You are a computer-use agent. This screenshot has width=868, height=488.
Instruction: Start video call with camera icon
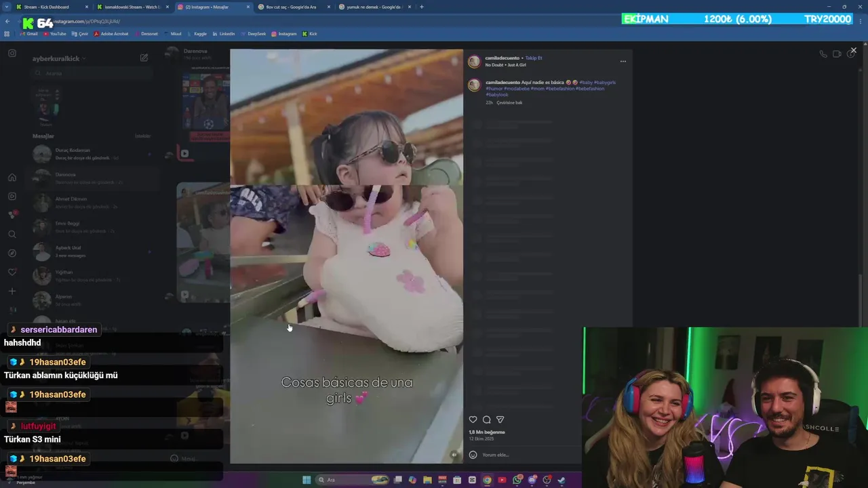tap(837, 54)
